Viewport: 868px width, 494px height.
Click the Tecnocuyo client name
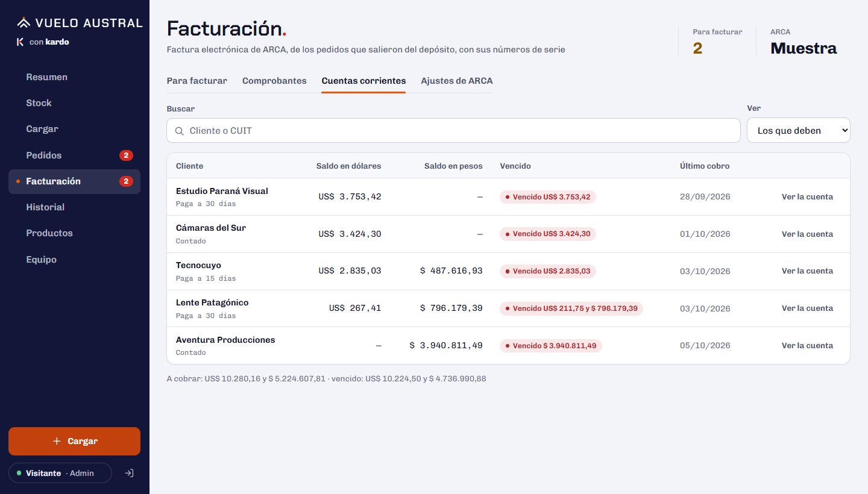(198, 265)
